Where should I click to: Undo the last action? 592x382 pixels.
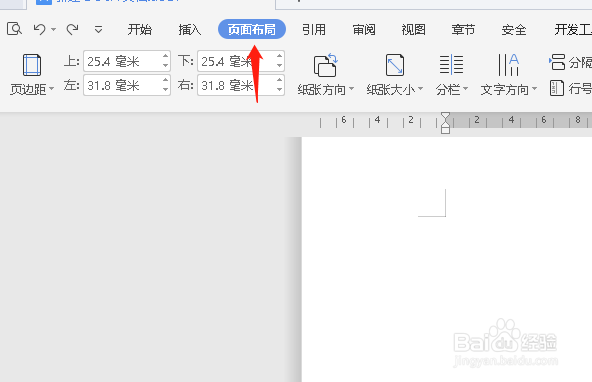39,29
